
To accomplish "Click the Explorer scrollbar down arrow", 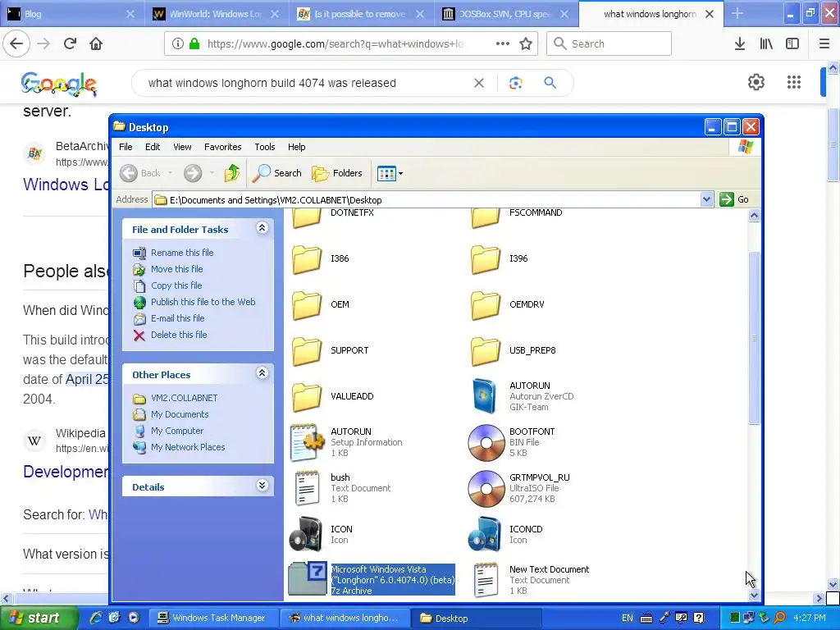I will pyautogui.click(x=754, y=595).
